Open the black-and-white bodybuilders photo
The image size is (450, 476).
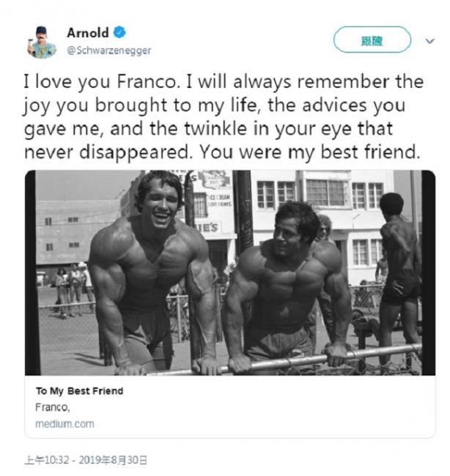230,272
